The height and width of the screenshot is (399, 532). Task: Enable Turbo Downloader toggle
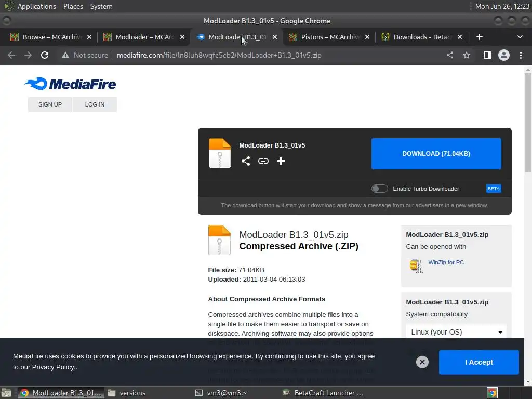click(x=379, y=189)
